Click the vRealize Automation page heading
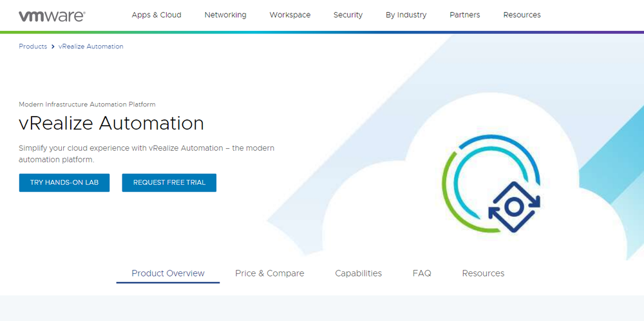 (111, 123)
